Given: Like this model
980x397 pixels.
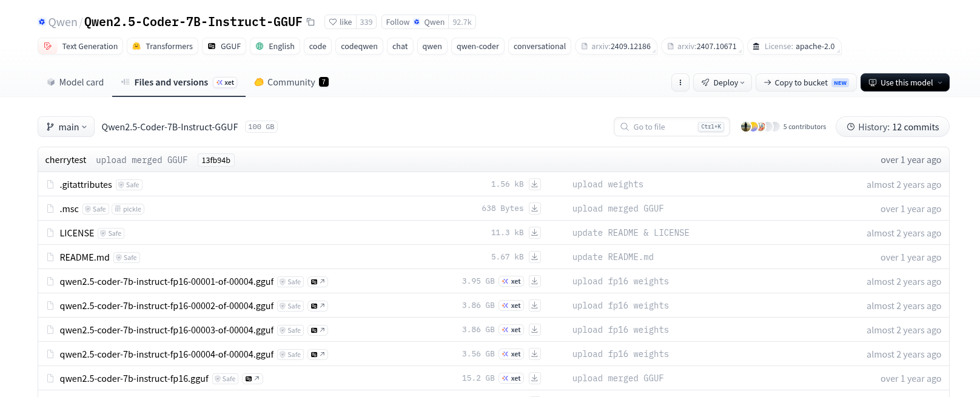Looking at the screenshot, I should [340, 22].
